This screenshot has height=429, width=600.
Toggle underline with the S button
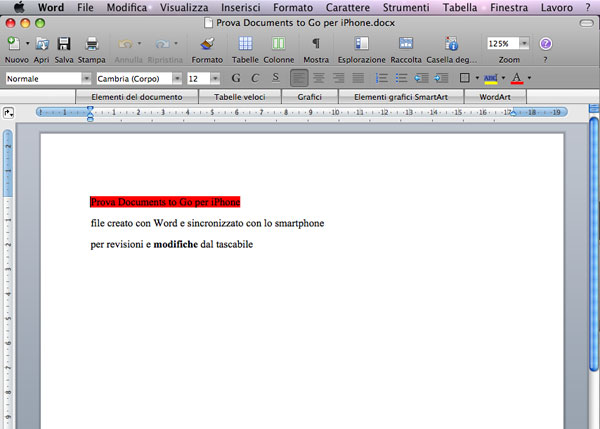point(276,78)
